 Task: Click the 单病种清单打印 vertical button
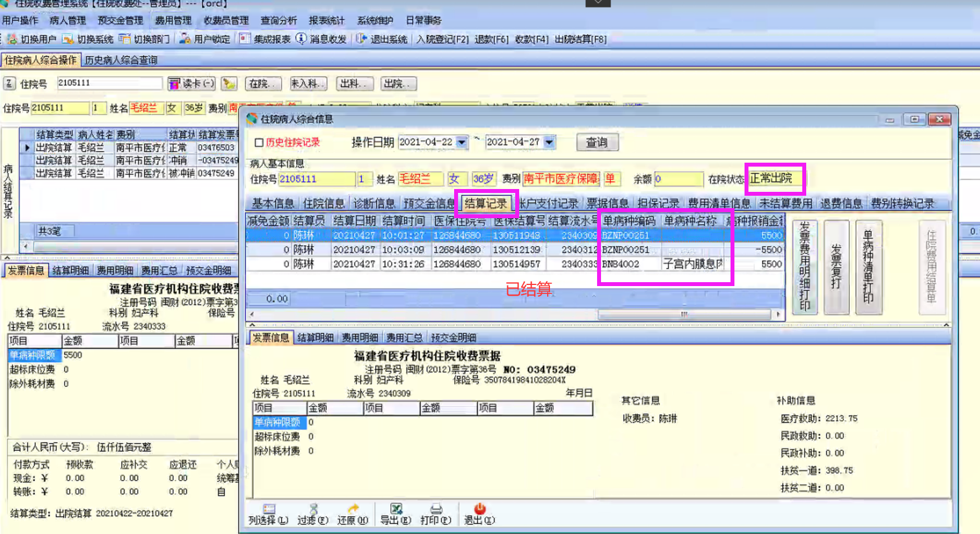click(868, 267)
